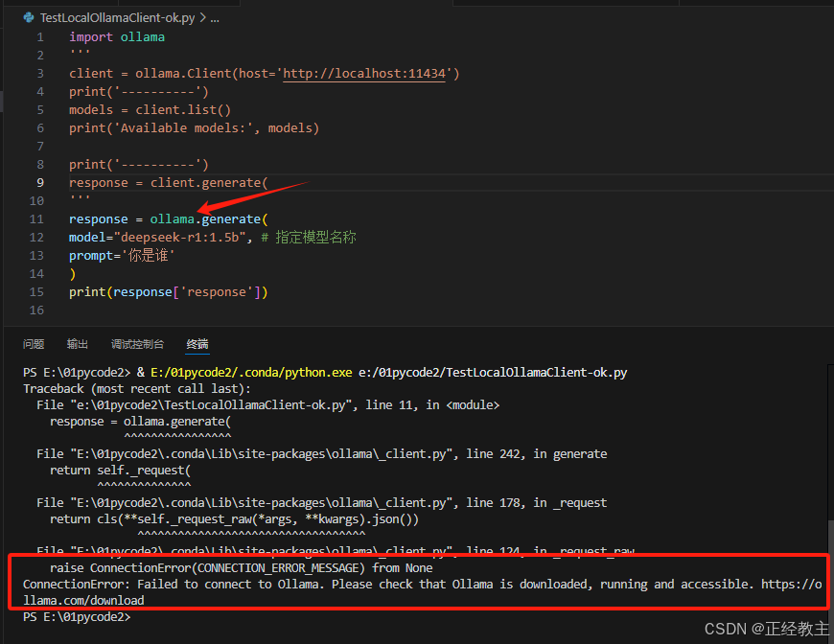
Task: Select the 终端 panel tab
Action: point(197,344)
